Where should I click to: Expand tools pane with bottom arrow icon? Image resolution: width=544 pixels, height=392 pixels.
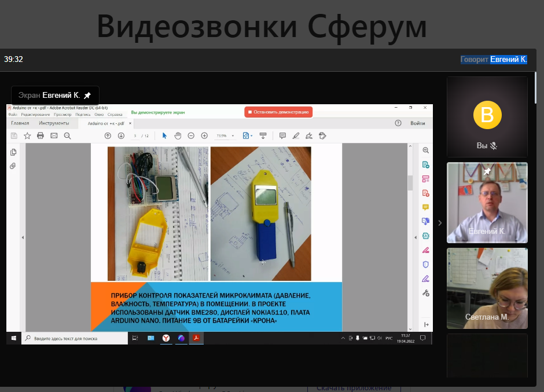(x=426, y=325)
